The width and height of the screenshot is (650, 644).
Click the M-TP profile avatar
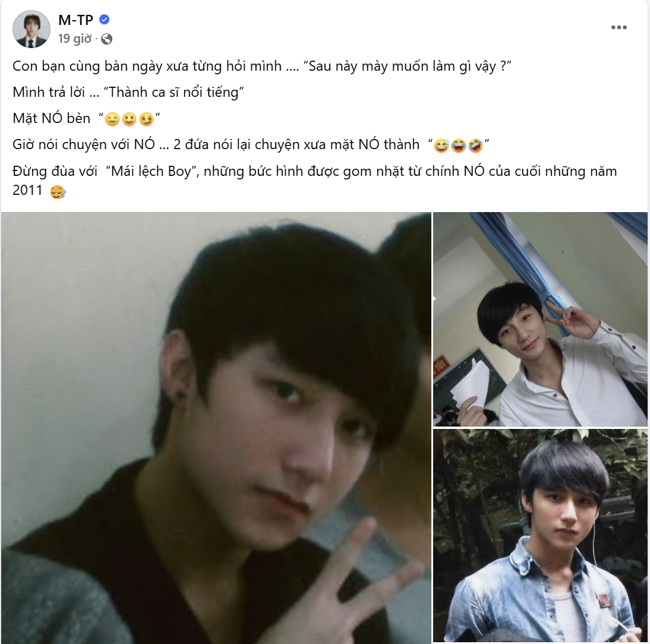coord(31,30)
